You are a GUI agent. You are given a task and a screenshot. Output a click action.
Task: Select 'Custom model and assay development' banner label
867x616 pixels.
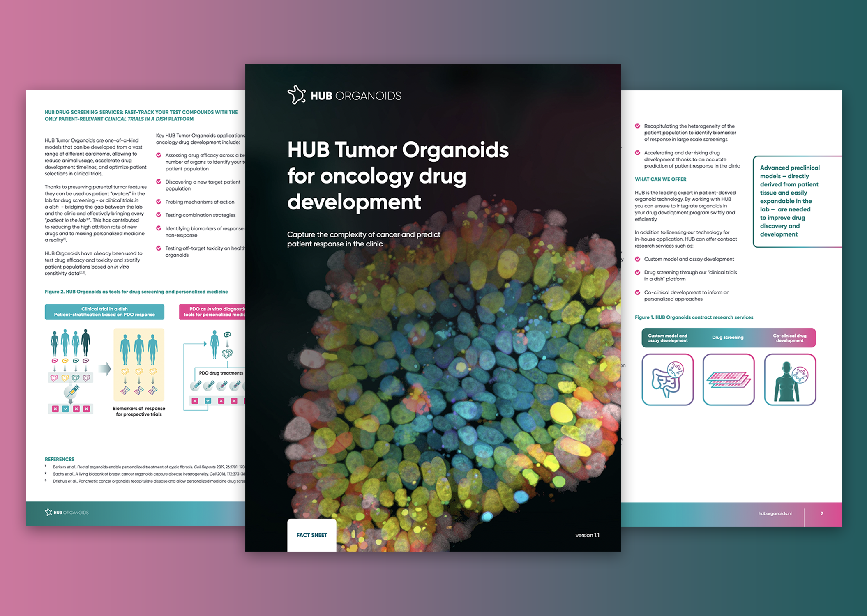[667, 338]
